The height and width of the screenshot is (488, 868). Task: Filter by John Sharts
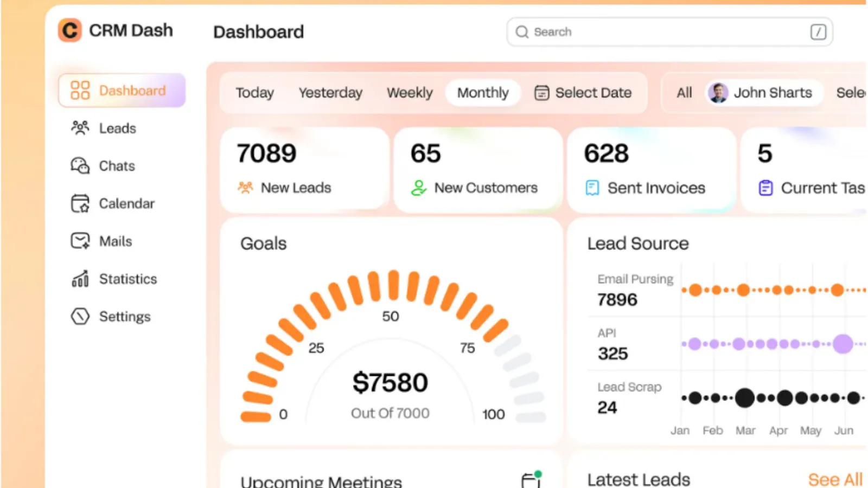click(763, 93)
